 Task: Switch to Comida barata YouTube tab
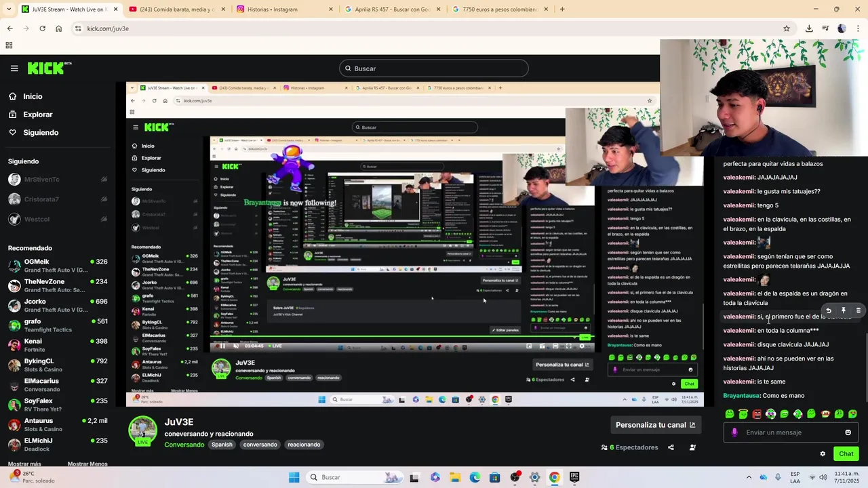pos(176,9)
